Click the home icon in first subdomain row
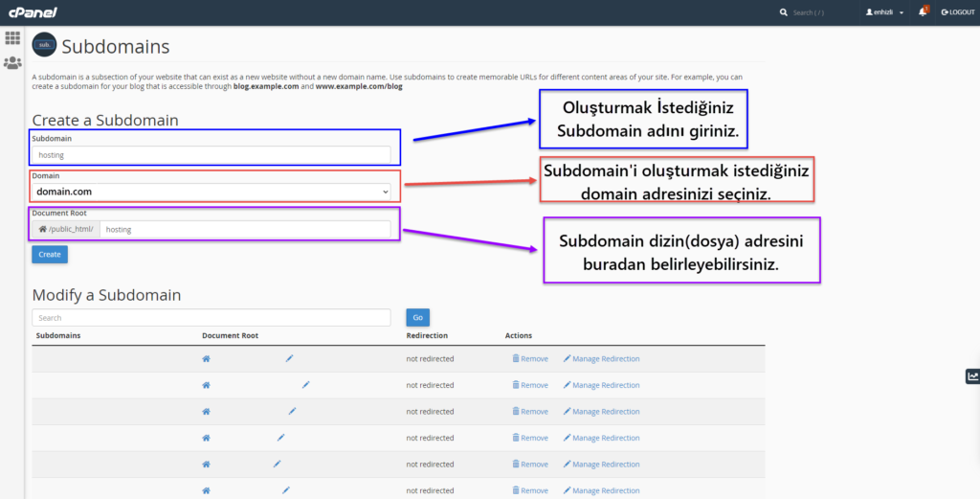 coord(206,359)
